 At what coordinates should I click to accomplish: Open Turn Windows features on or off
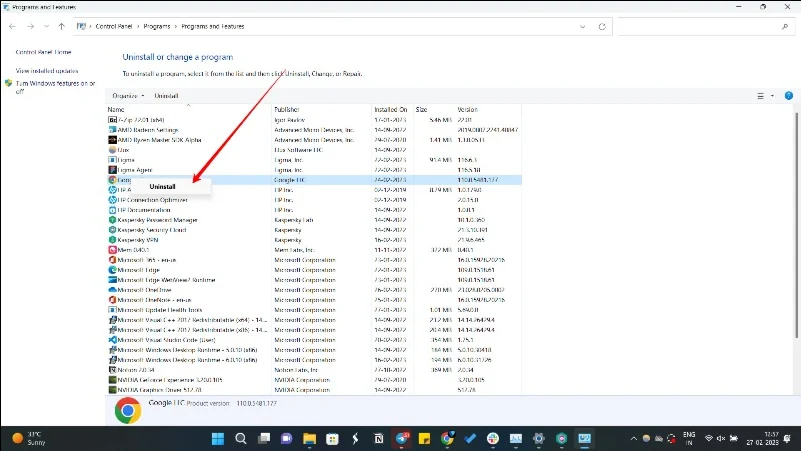coord(55,87)
